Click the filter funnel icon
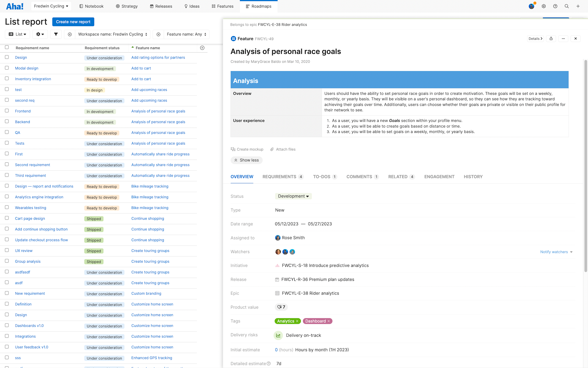Viewport: 588px width, 368px height. [56, 34]
